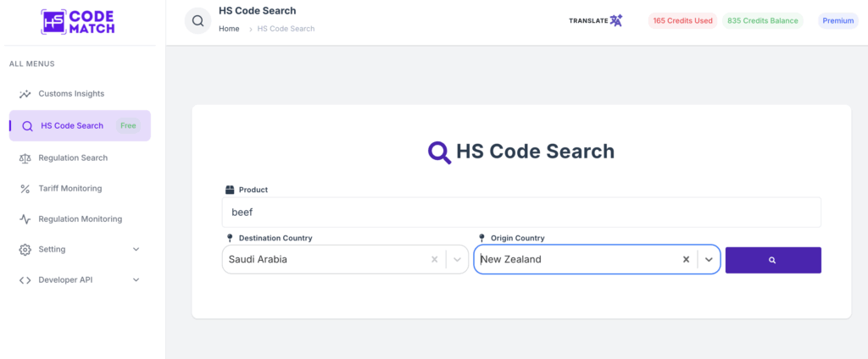Click the Setting gear icon
The width and height of the screenshot is (868, 359).
pos(25,250)
